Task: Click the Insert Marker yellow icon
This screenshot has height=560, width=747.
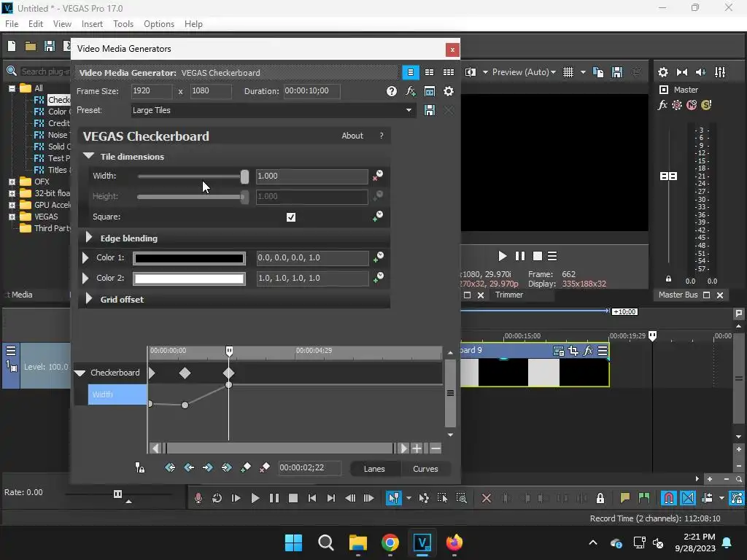Action: pyautogui.click(x=625, y=498)
